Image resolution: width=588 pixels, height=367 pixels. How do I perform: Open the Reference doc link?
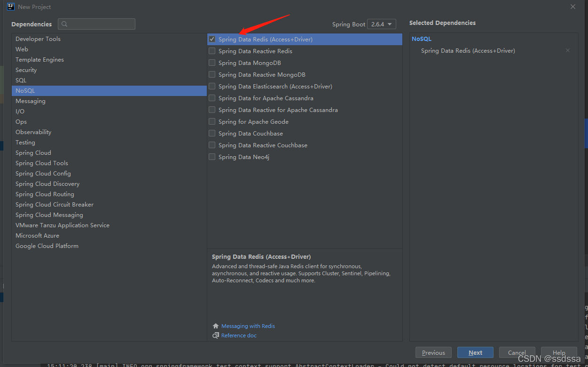coord(239,335)
